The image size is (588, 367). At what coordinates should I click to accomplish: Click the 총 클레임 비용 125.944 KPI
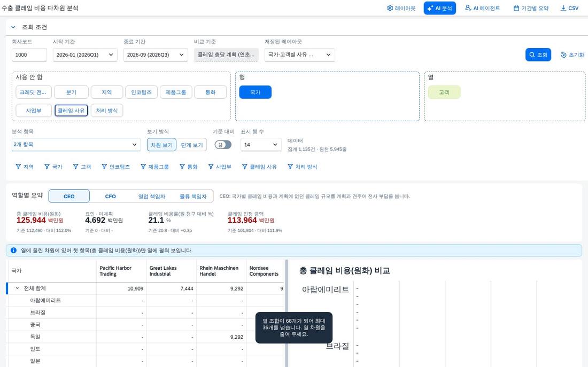click(43, 222)
